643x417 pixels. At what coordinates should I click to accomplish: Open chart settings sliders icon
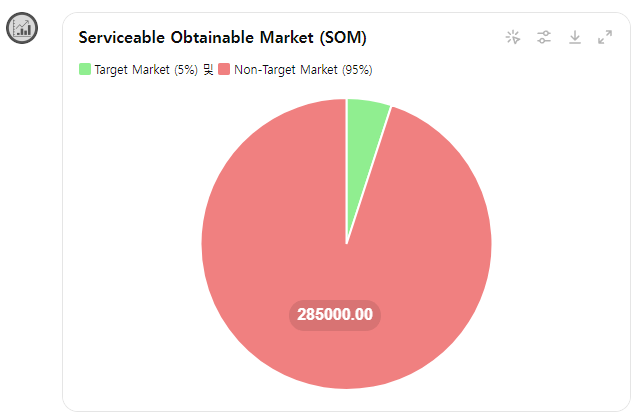544,37
